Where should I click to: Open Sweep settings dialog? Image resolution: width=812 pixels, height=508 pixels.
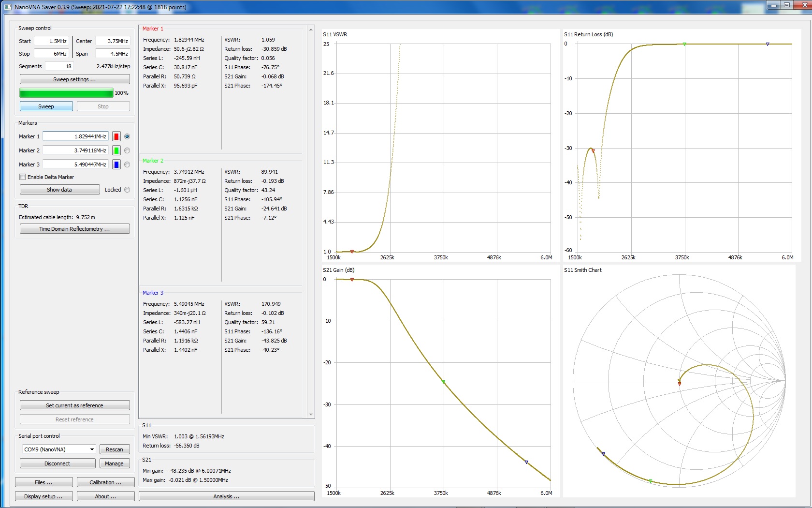coord(74,79)
